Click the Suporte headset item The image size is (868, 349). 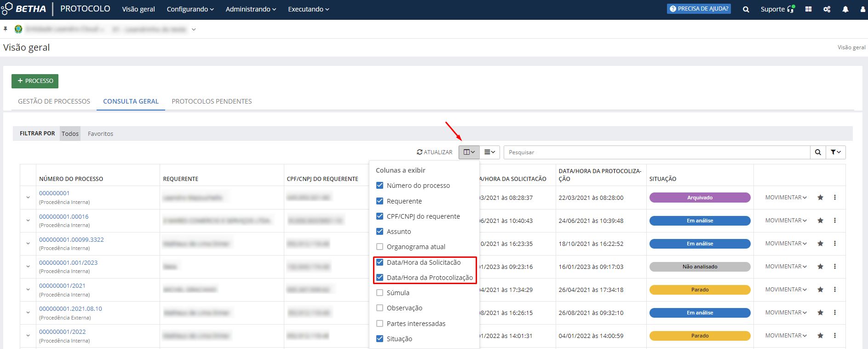(777, 9)
